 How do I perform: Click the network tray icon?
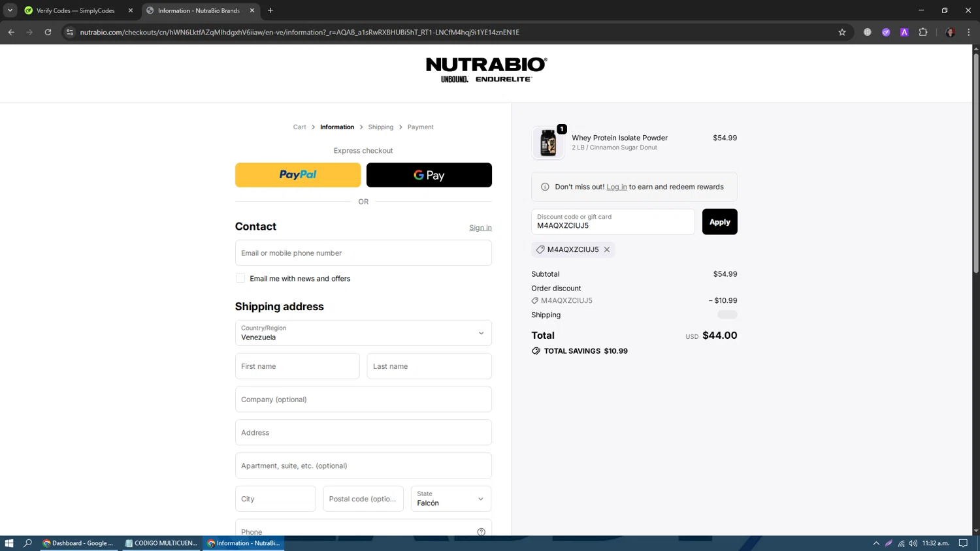[x=901, y=543]
